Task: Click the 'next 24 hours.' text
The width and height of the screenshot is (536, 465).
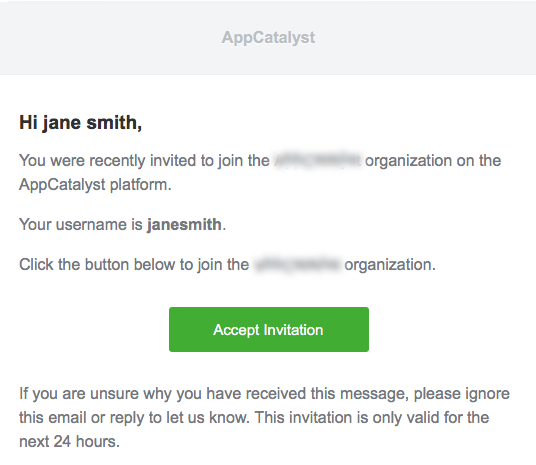Action: (69, 441)
